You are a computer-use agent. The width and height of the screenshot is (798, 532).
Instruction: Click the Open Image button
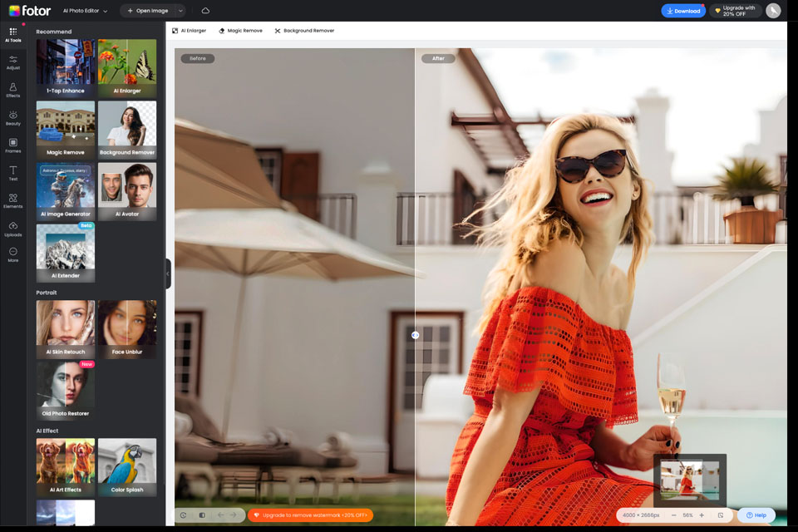148,11
